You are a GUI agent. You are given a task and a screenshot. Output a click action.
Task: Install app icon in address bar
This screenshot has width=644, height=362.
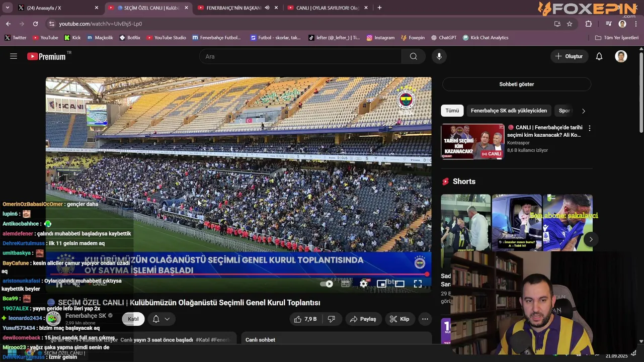pyautogui.click(x=557, y=24)
